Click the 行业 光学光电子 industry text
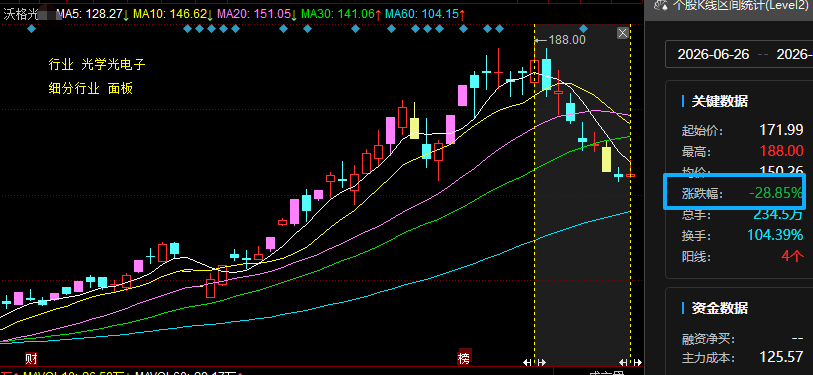The width and height of the screenshot is (813, 375). tap(97, 65)
